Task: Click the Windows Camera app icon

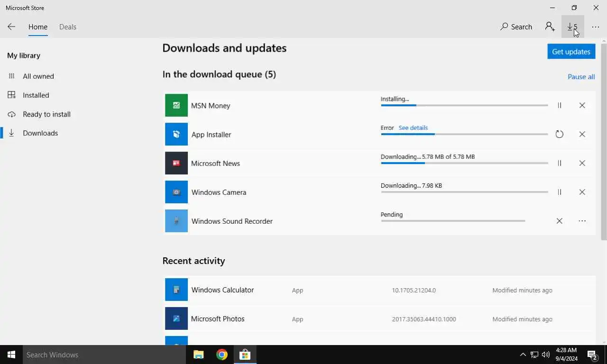Action: [176, 192]
